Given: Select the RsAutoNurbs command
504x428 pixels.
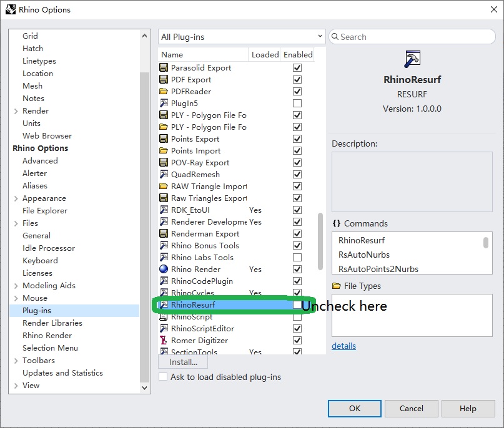Looking at the screenshot, I should point(364,255).
